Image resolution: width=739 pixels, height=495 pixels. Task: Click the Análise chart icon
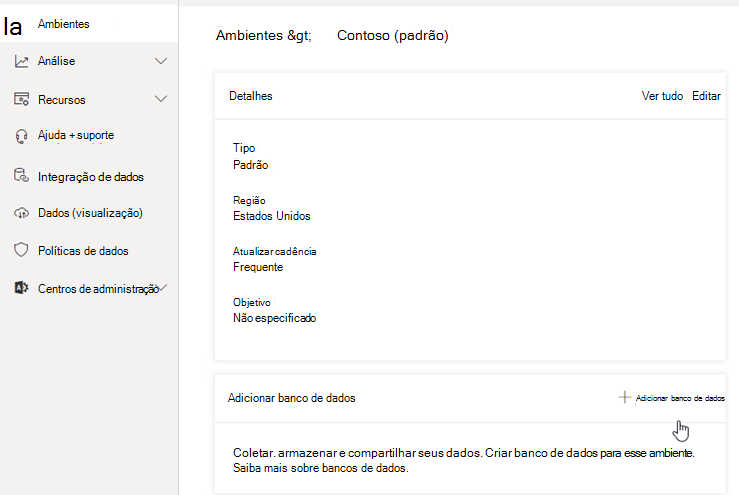[21, 61]
